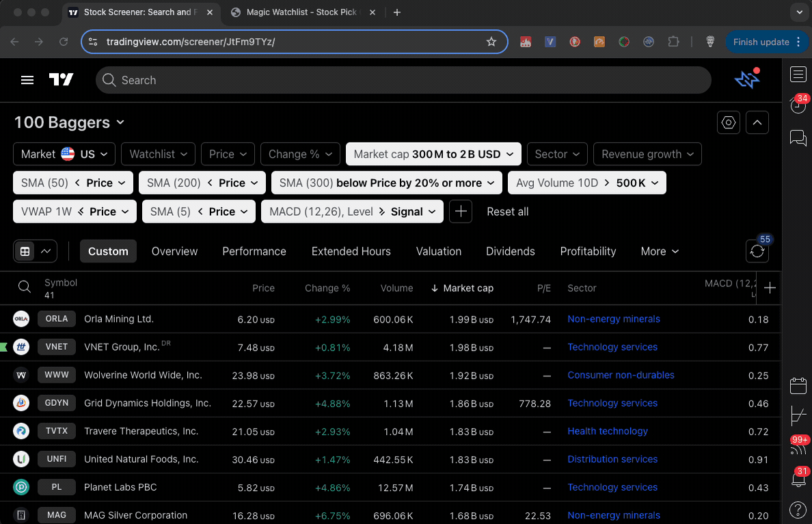Open the Health technology sector link

[607, 431]
